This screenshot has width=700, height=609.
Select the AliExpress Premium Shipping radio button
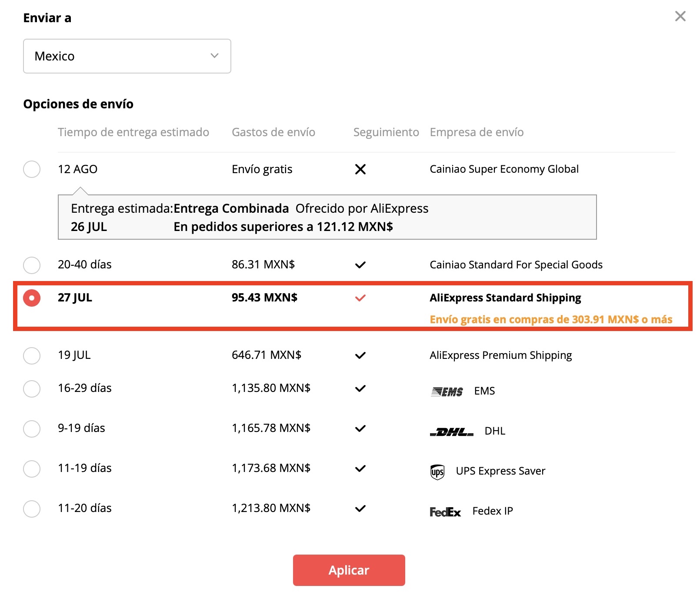[32, 355]
